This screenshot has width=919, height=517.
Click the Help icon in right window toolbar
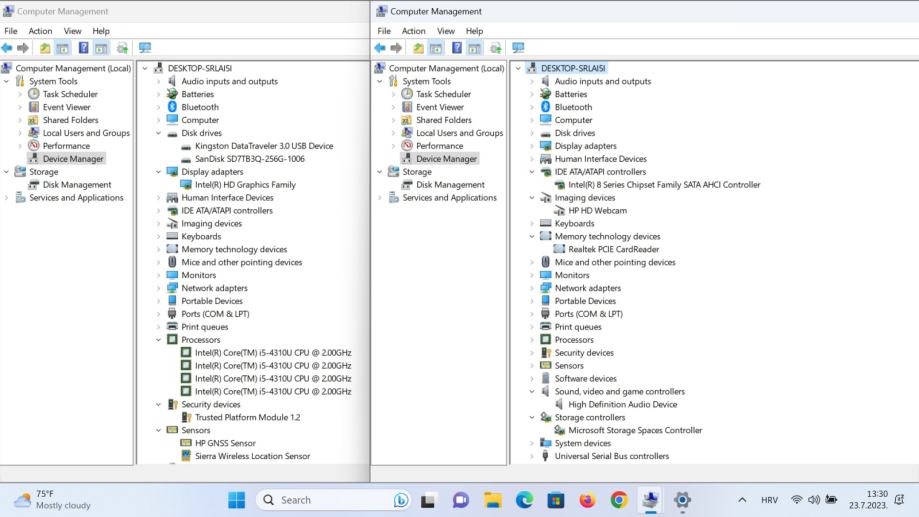click(457, 48)
